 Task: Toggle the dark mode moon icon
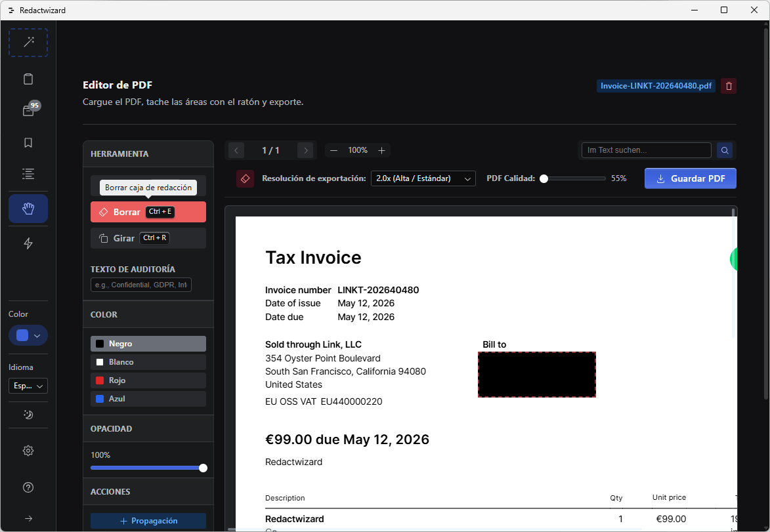pyautogui.click(x=28, y=415)
